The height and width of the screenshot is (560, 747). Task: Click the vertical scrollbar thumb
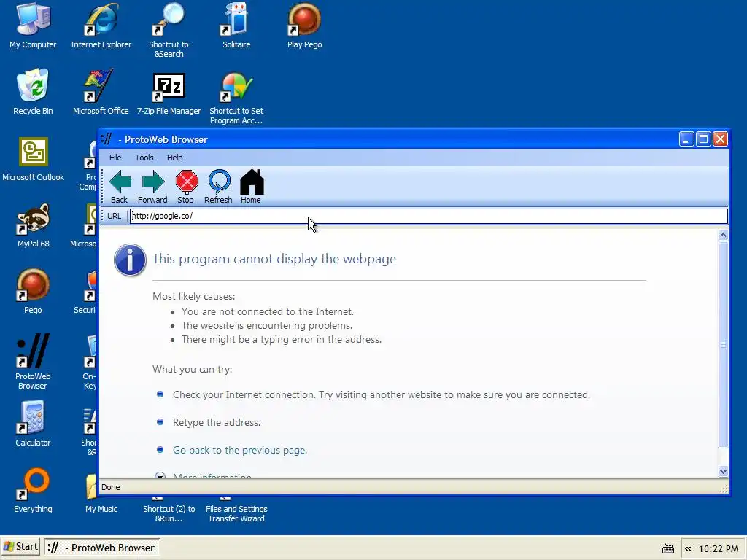pyautogui.click(x=723, y=345)
